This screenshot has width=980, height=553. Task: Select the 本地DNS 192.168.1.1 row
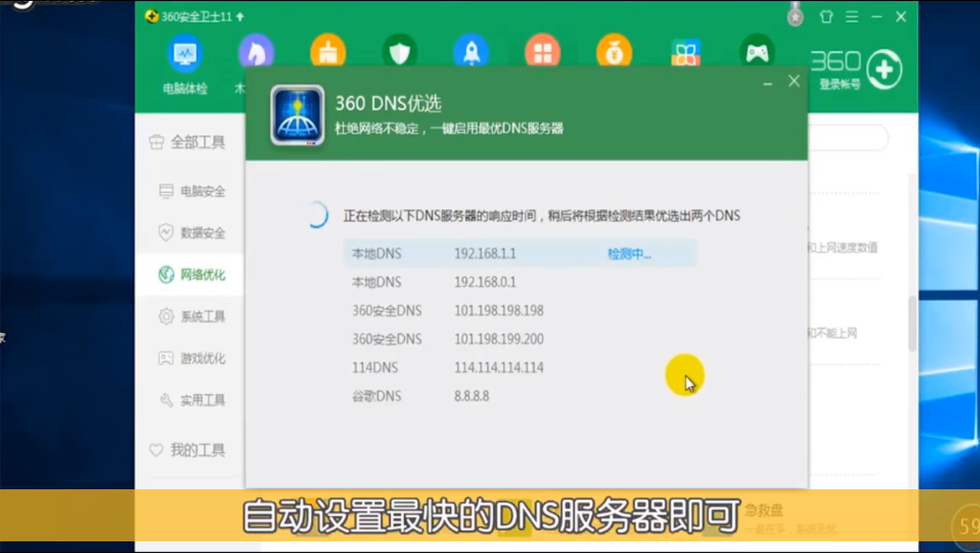coord(520,254)
